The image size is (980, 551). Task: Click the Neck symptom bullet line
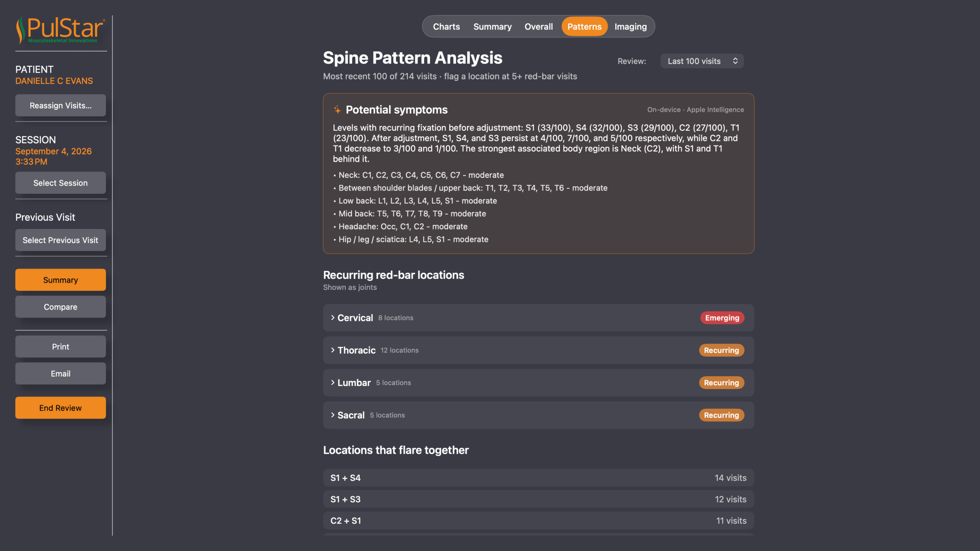[x=418, y=175]
